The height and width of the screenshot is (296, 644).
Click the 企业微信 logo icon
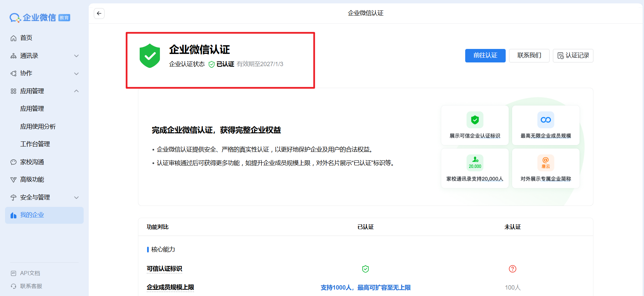point(15,18)
